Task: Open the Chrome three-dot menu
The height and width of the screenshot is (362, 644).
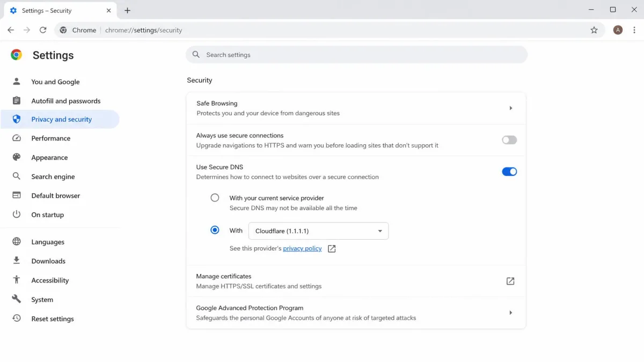Action: click(x=634, y=30)
